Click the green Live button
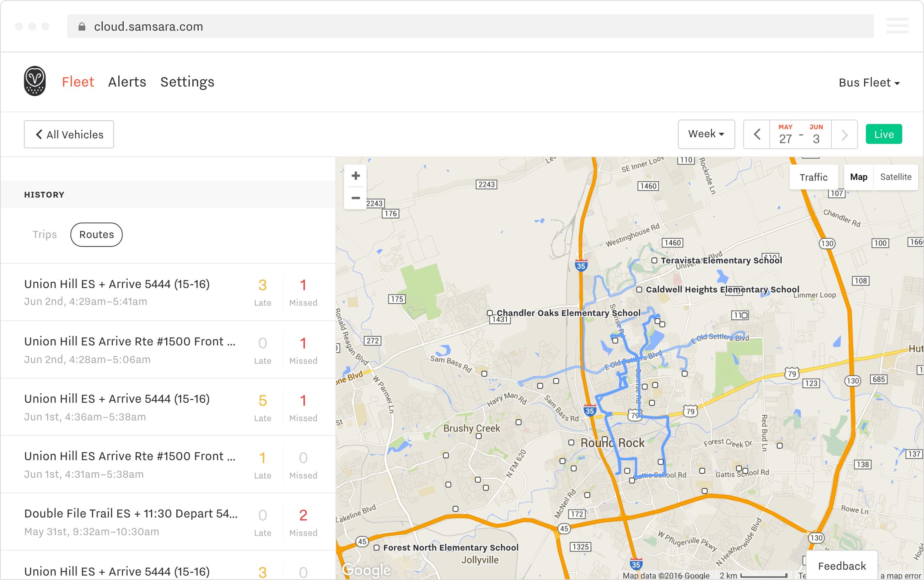 tap(884, 134)
